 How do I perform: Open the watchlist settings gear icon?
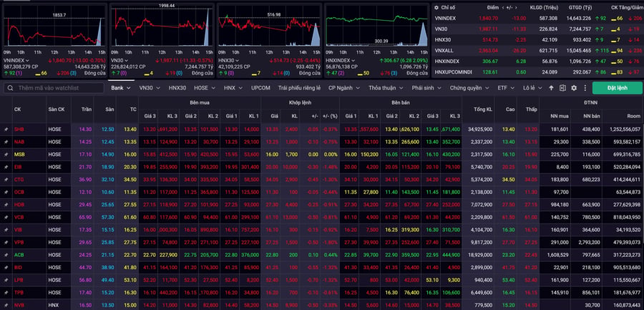tap(574, 88)
